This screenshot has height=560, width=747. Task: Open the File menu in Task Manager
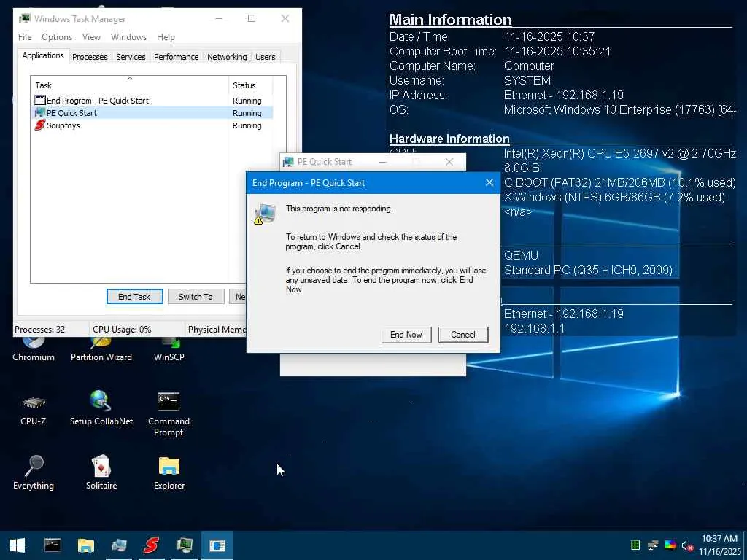(x=25, y=37)
